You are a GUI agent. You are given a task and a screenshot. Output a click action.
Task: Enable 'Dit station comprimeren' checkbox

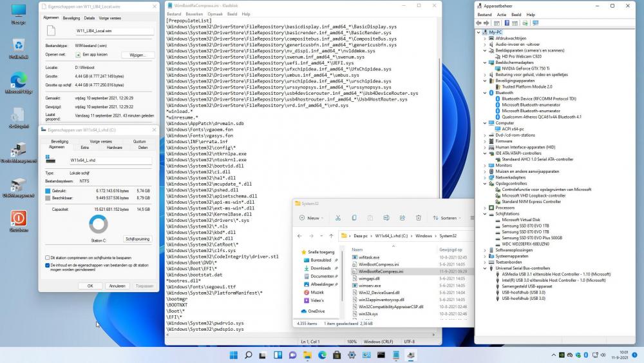(48, 257)
